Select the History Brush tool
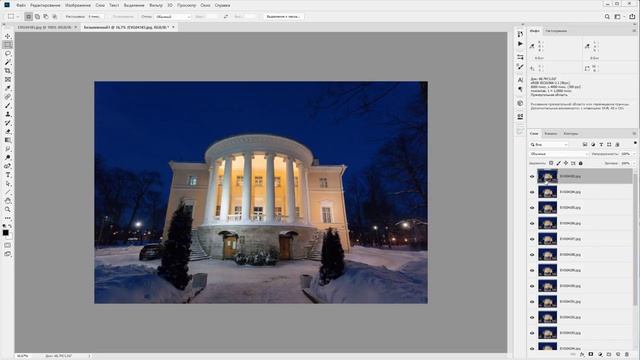The height and width of the screenshot is (360, 640). (x=8, y=122)
